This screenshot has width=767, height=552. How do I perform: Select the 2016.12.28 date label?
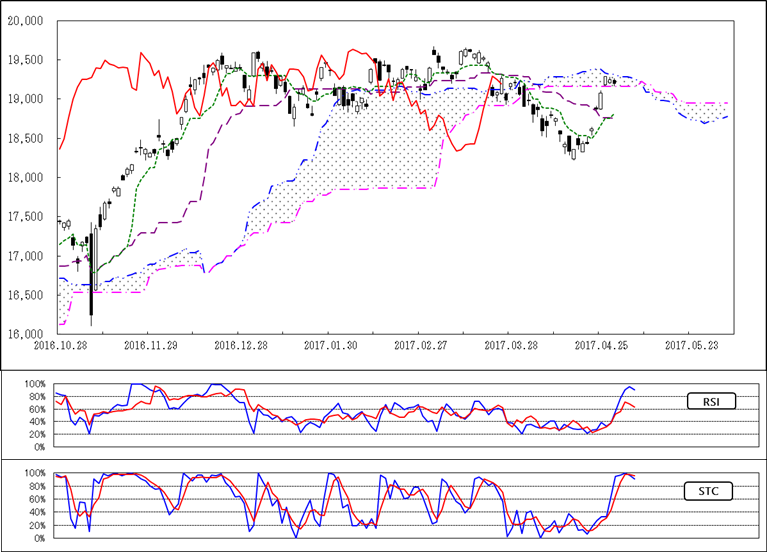(x=238, y=345)
